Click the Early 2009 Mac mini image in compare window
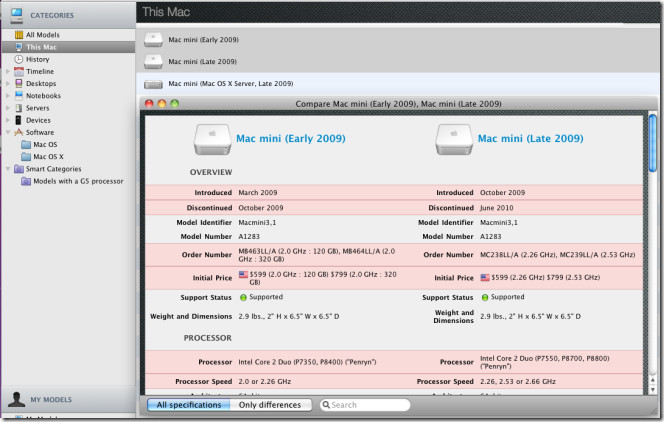The height and width of the screenshot is (422, 664). (x=212, y=139)
